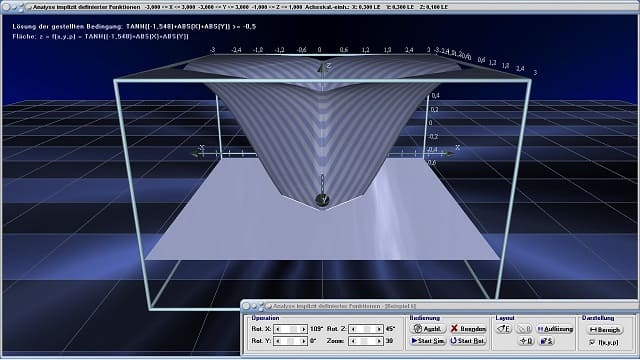Image resolution: width=640 pixels, height=360 pixels.
Task: Increase Rot. Y with right arrow
Action: 304,341
